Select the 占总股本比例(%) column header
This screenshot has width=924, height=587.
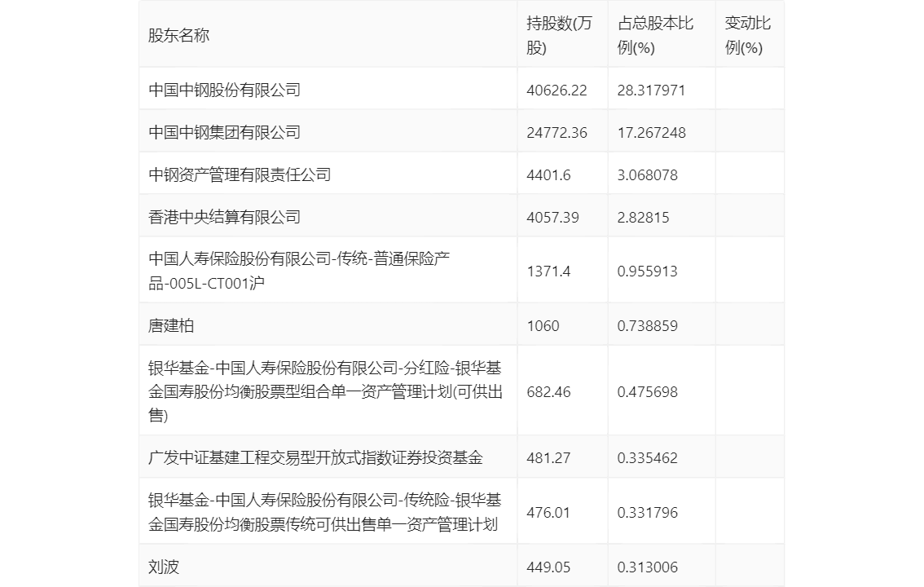point(655,35)
